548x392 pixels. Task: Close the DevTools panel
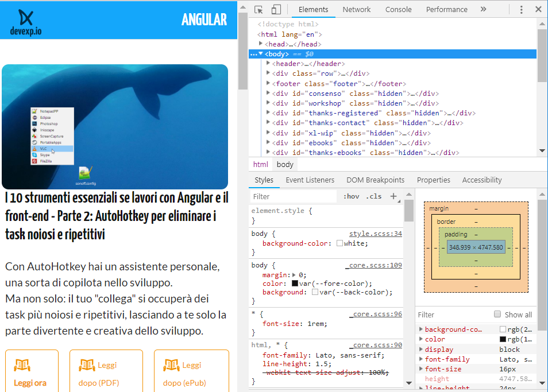(538, 9)
